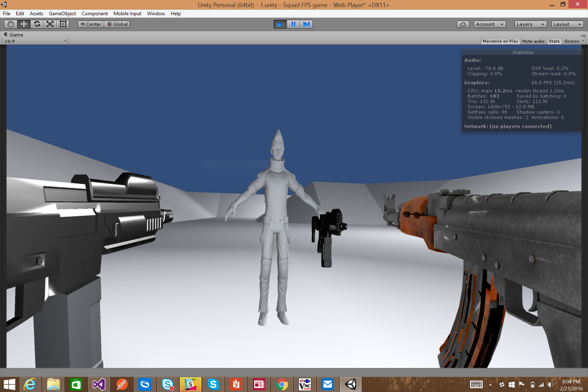The height and width of the screenshot is (392, 588).
Task: Open VNC viewer from taskbar
Action: (x=305, y=384)
